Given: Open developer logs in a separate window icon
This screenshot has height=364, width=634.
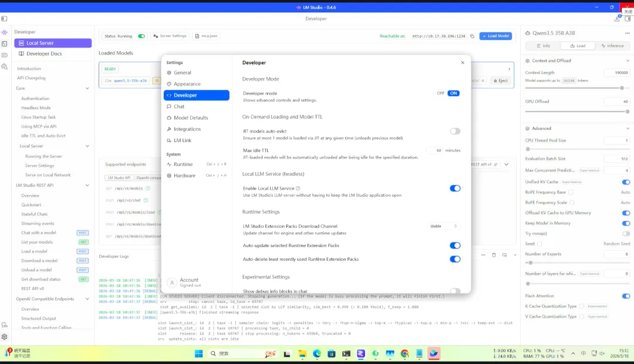Looking at the screenshot, I should tap(504, 255).
